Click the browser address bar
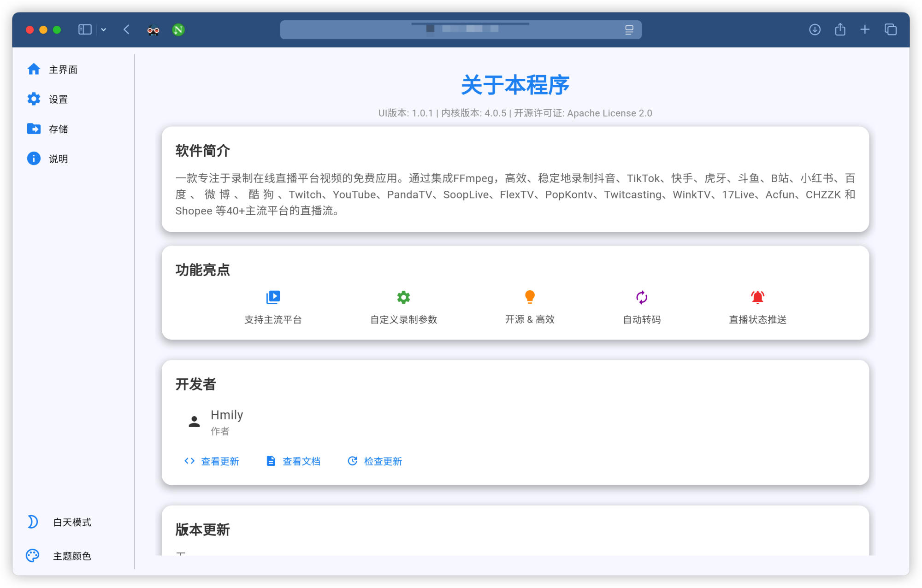Viewport: 922px width, 588px height. point(461,29)
